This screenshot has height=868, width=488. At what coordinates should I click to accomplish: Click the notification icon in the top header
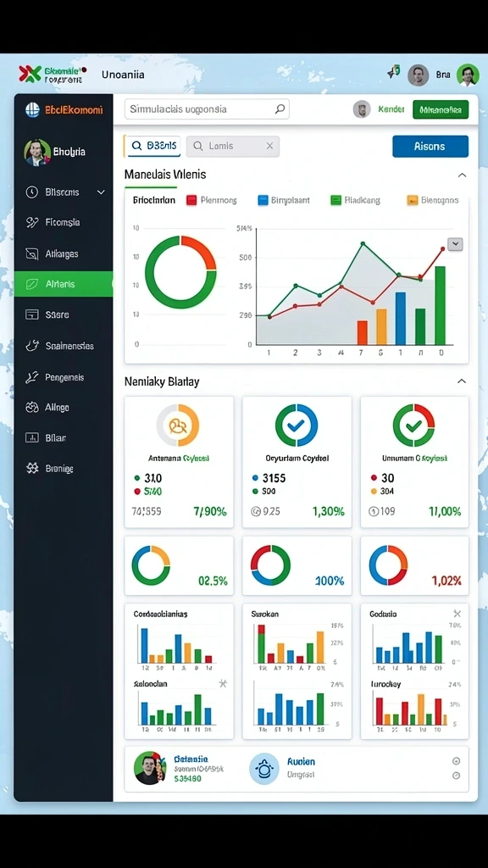coord(393,72)
